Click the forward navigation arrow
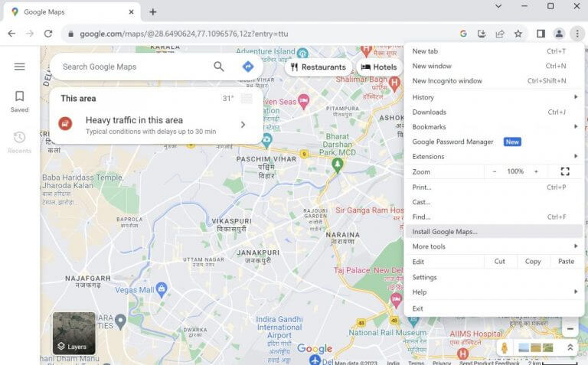This screenshot has height=365, width=588. click(30, 34)
